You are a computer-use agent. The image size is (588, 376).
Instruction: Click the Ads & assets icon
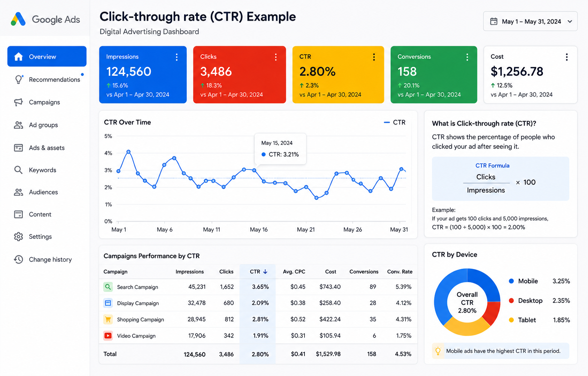point(18,148)
